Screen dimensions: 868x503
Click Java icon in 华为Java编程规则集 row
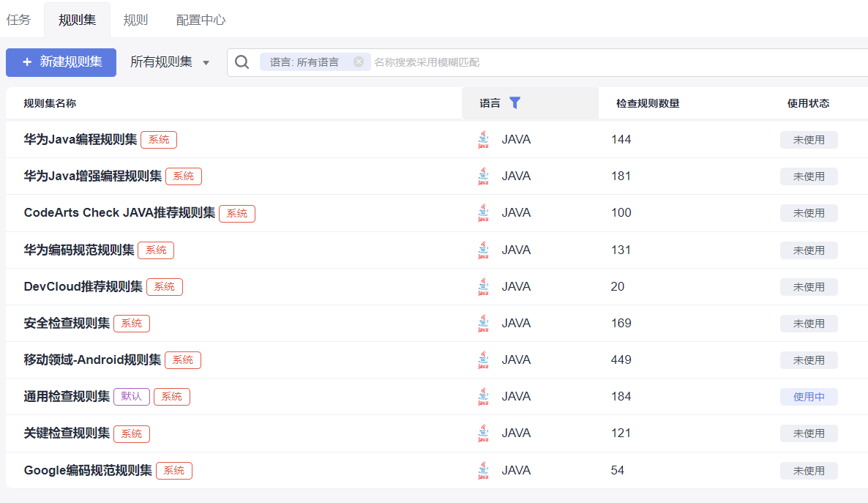click(483, 140)
